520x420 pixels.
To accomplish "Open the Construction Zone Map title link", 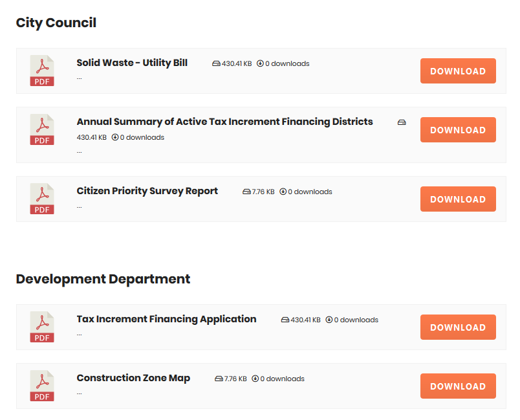I will click(133, 378).
